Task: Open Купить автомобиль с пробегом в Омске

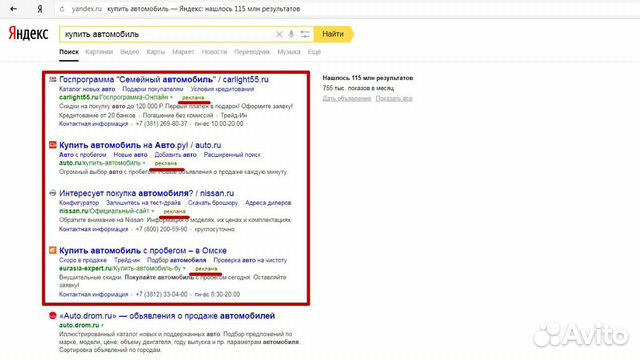Action: pyautogui.click(x=143, y=251)
